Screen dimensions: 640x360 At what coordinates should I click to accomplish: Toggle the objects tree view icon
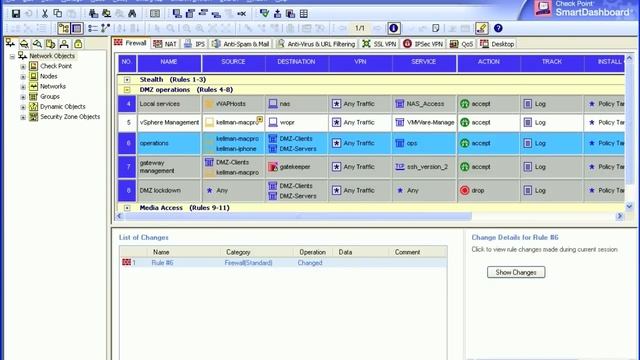(63, 28)
